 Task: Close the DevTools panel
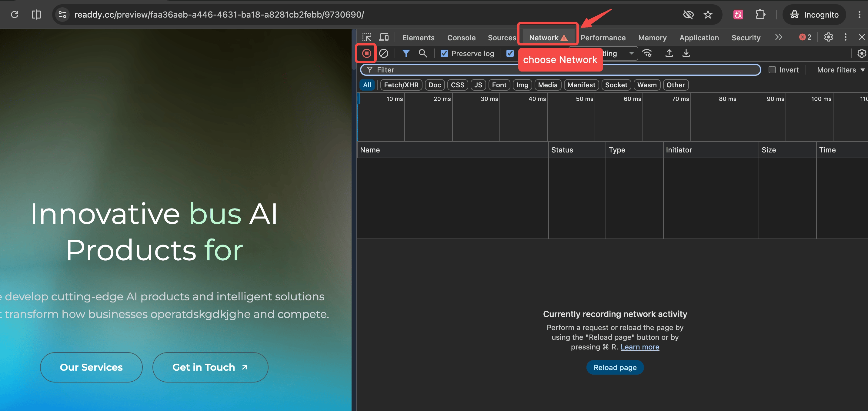click(862, 37)
